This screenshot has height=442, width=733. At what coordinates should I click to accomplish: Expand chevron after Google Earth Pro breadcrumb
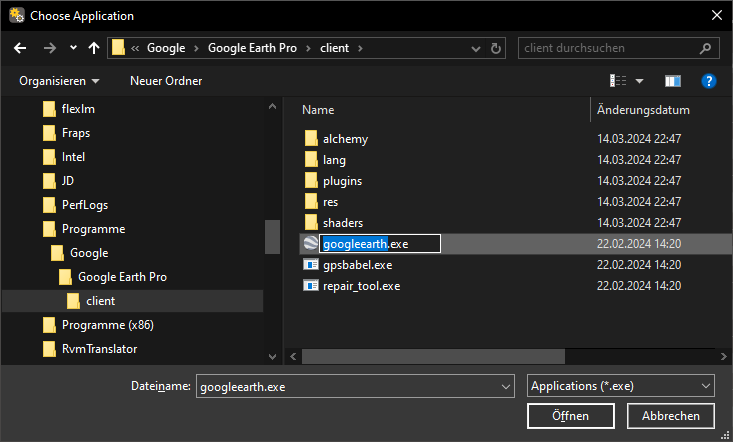click(309, 49)
